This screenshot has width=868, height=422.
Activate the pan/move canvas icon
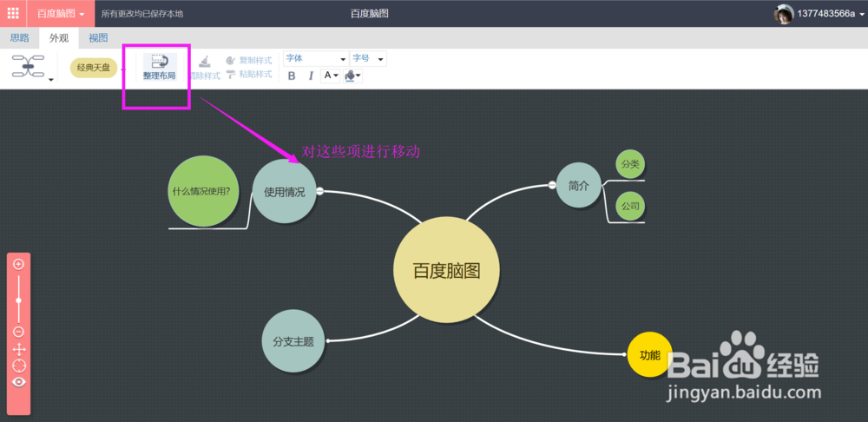[x=19, y=349]
